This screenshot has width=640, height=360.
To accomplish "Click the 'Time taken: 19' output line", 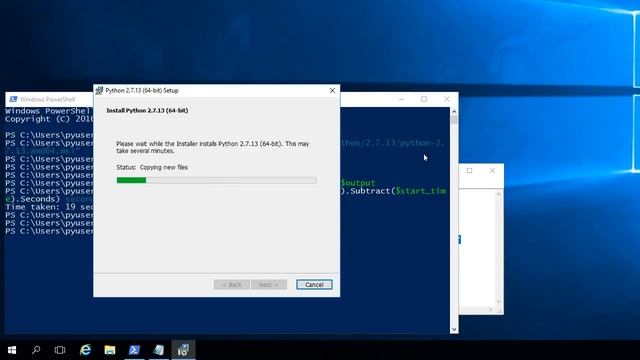I will click(49, 207).
